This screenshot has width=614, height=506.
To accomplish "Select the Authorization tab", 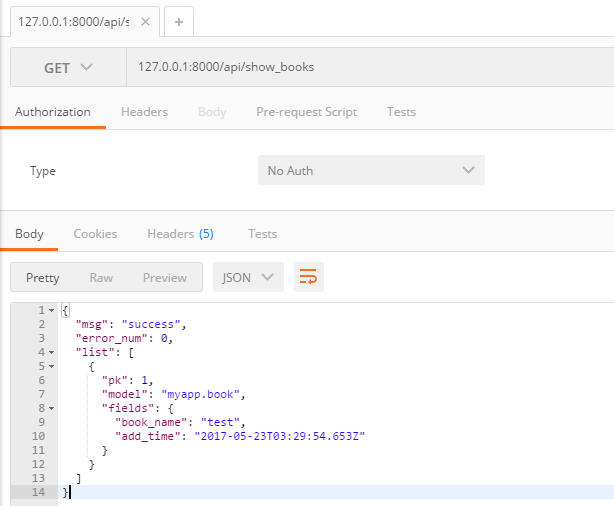I will pyautogui.click(x=53, y=112).
